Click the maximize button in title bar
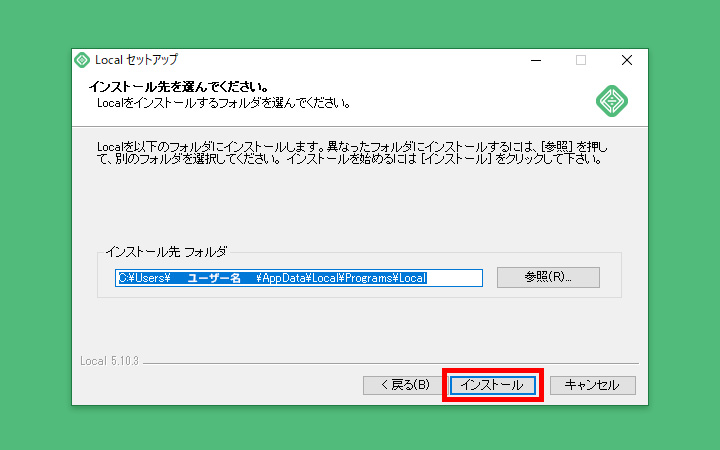Image resolution: width=720 pixels, height=450 pixels. (581, 60)
